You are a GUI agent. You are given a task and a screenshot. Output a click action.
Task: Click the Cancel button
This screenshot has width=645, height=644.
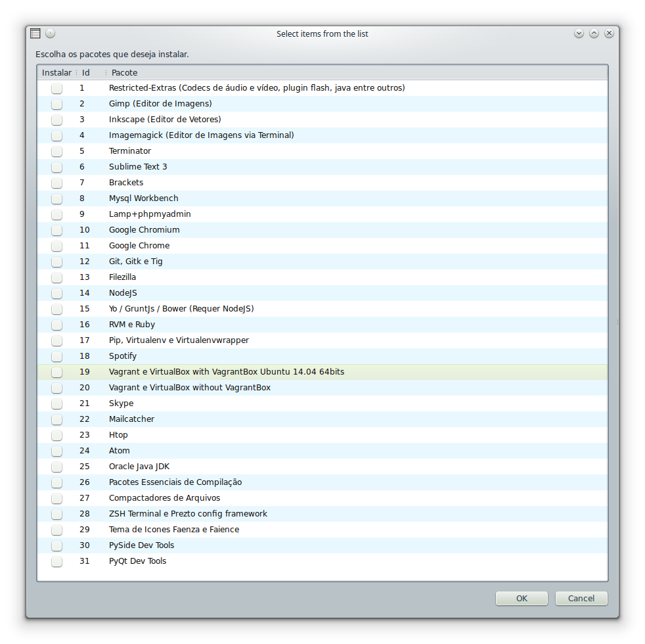click(x=581, y=598)
